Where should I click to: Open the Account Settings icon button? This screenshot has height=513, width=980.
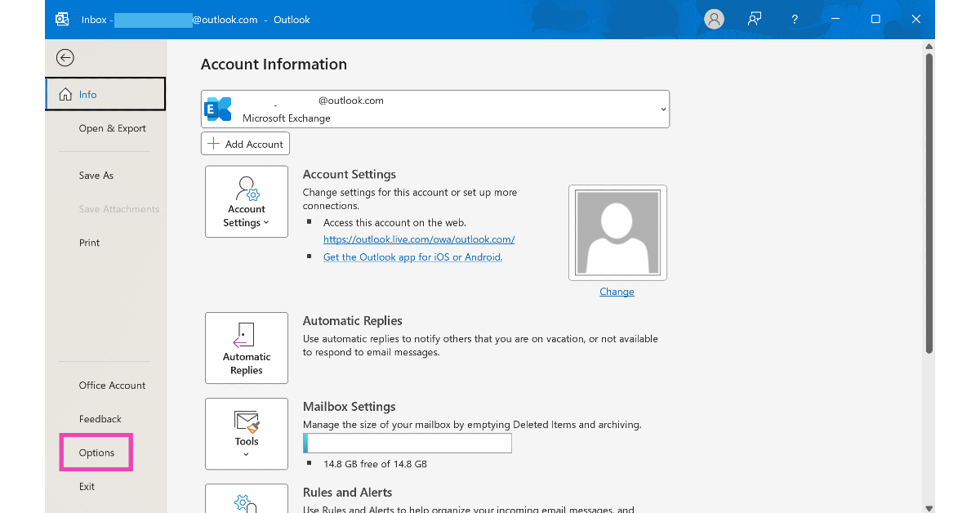click(x=247, y=202)
